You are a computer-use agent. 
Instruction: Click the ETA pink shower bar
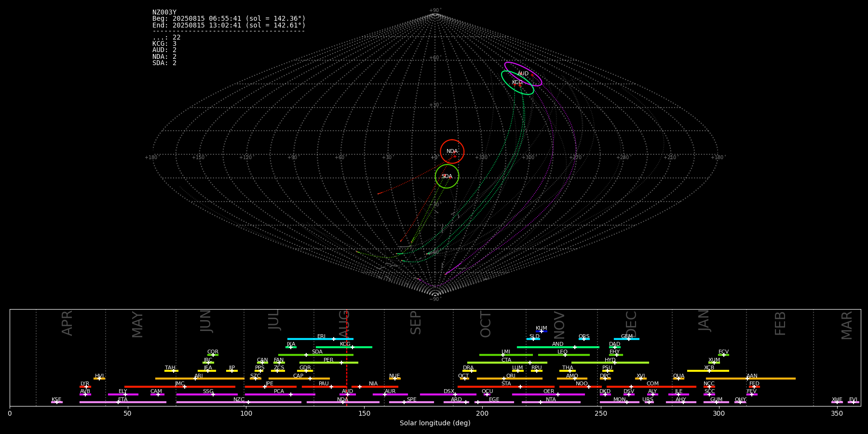(x=123, y=402)
